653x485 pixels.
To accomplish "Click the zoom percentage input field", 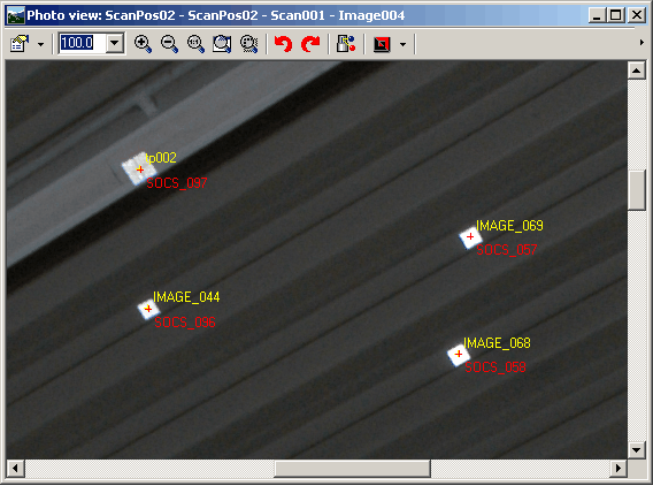I will click(x=81, y=44).
